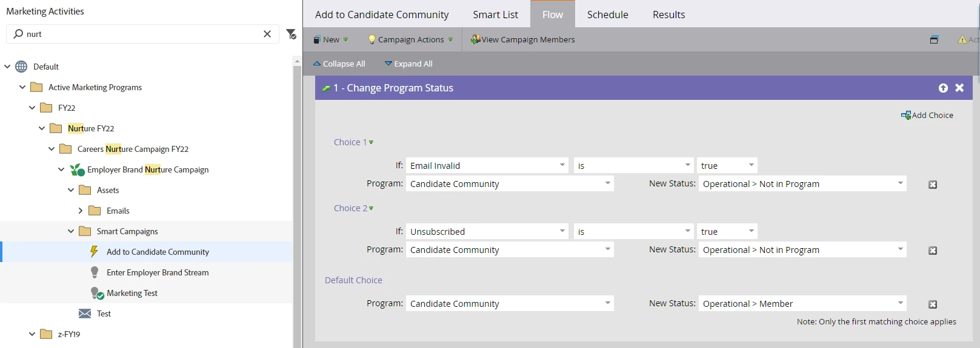The width and height of the screenshot is (980, 348).
Task: Click the Add Choice button
Action: [x=927, y=115]
